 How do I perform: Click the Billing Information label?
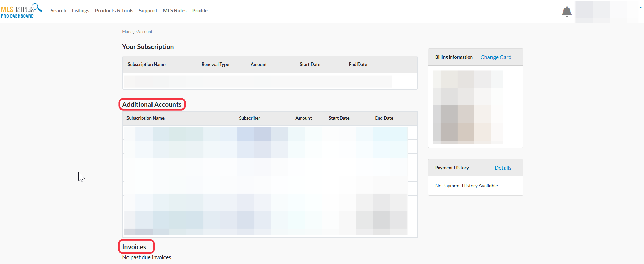pyautogui.click(x=454, y=57)
